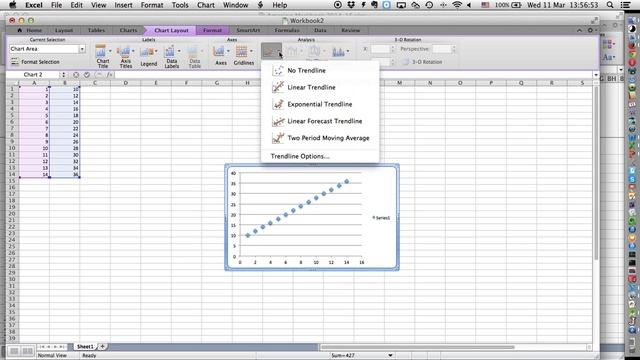Viewport: 640px width, 360px height.
Task: Click the vertical scrollbar on the right
Action: [x=596, y=173]
